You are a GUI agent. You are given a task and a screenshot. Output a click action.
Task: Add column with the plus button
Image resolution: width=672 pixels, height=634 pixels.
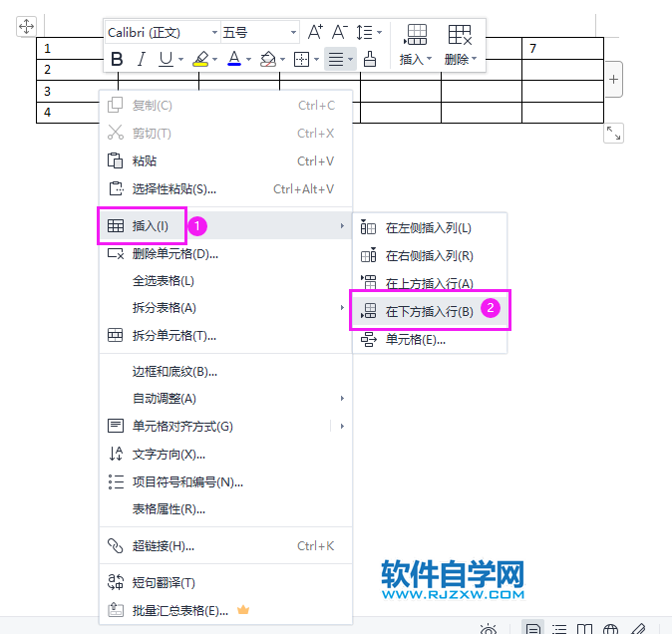tap(613, 80)
